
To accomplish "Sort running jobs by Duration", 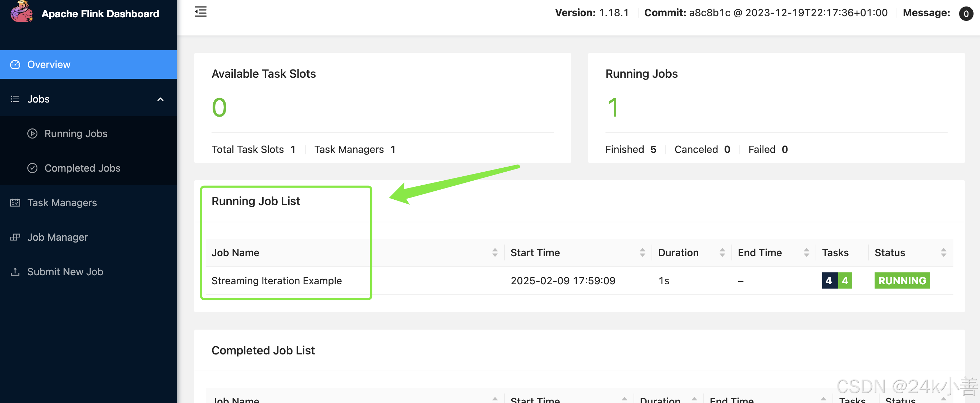I will pyautogui.click(x=722, y=252).
